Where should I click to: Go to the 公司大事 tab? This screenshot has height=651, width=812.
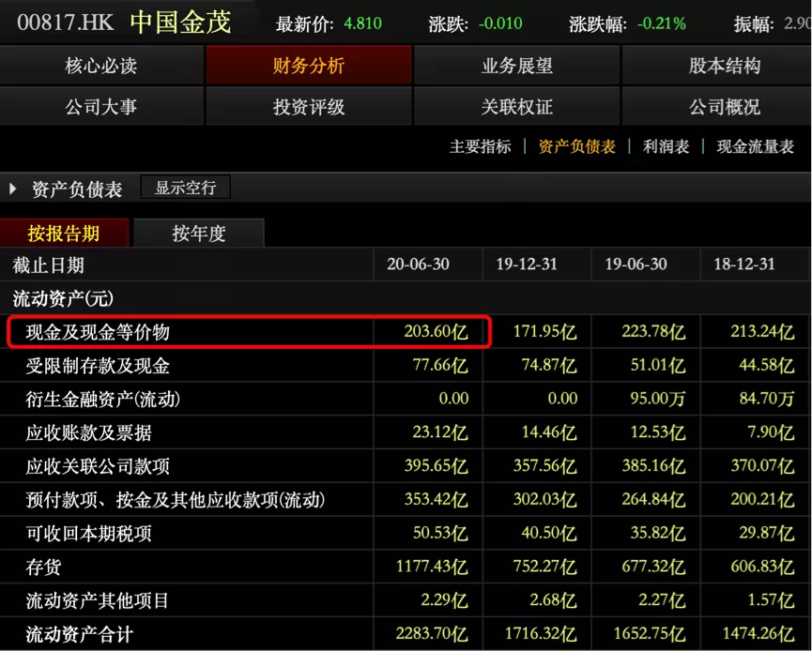(x=101, y=107)
